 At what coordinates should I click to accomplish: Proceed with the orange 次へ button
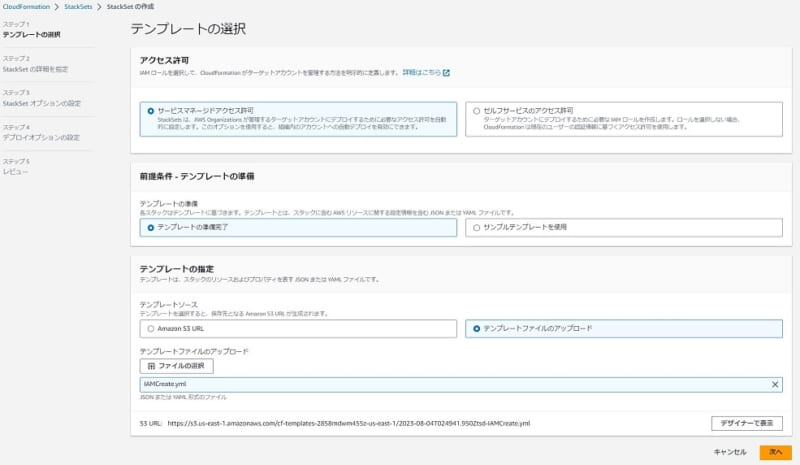776,452
